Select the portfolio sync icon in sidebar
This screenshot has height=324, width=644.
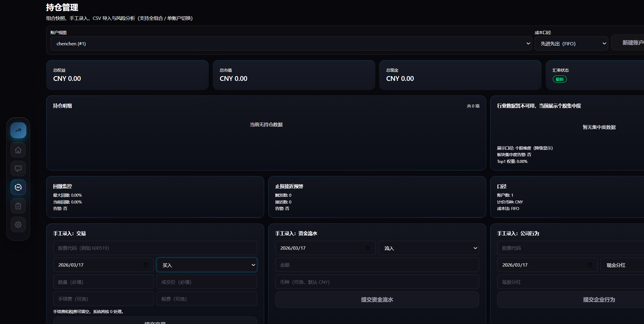(18, 187)
